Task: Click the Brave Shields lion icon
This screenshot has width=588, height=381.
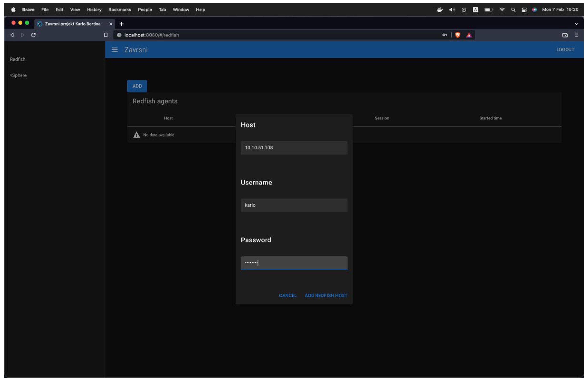Action: [458, 35]
